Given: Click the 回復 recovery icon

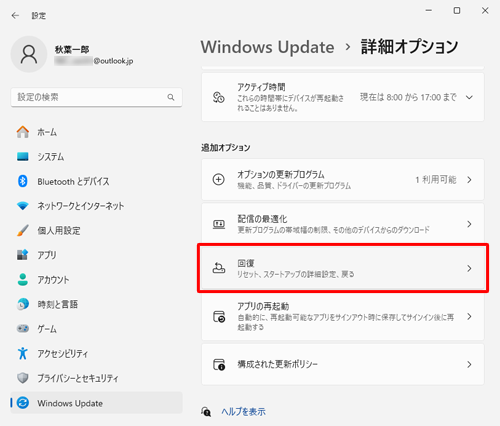Looking at the screenshot, I should pyautogui.click(x=219, y=268).
